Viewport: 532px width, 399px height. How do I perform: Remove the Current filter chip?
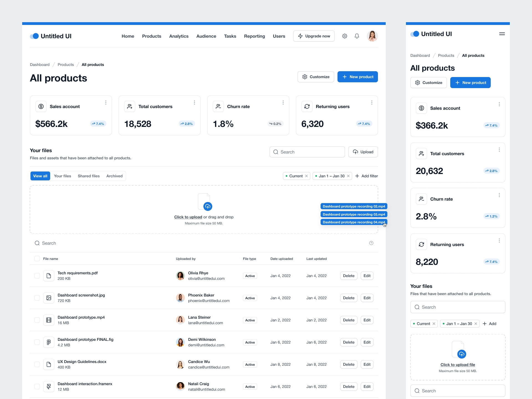click(x=306, y=176)
